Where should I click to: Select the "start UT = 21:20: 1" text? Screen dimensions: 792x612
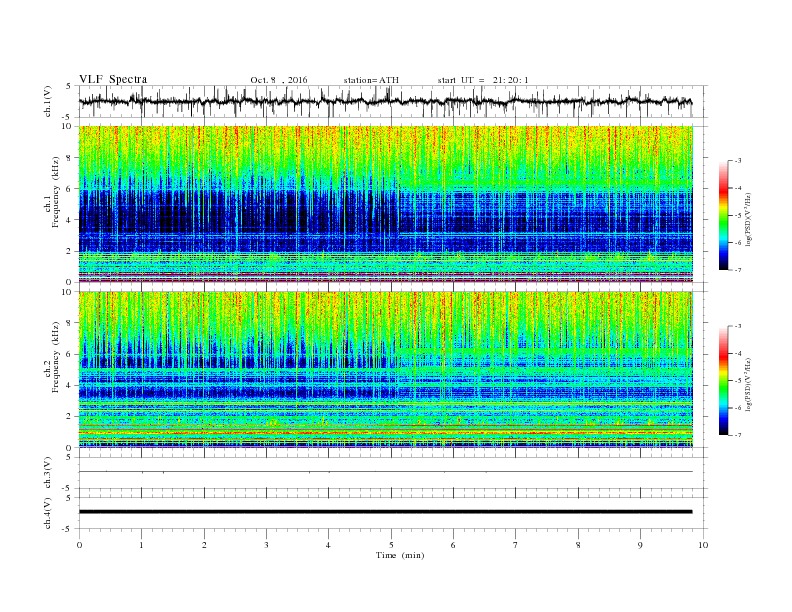[483, 80]
